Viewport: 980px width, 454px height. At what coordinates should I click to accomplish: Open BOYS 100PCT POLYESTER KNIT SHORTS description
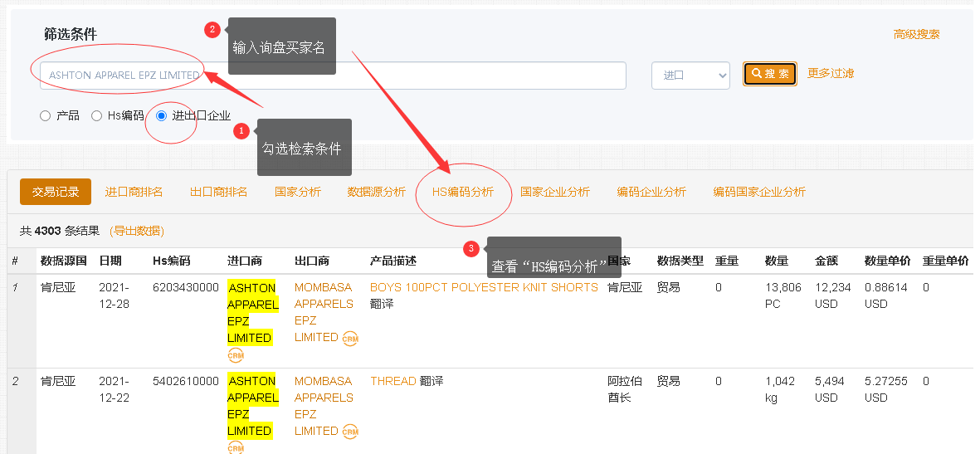point(484,287)
